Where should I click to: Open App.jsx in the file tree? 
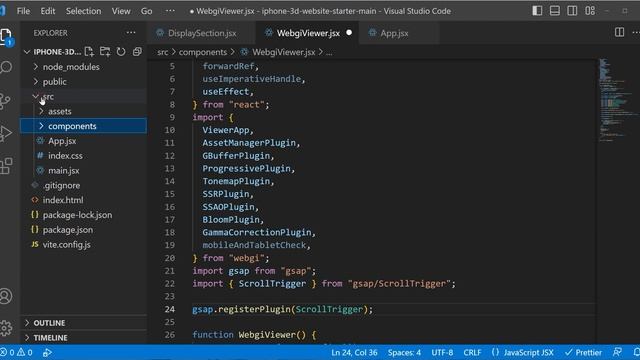coord(84,141)
